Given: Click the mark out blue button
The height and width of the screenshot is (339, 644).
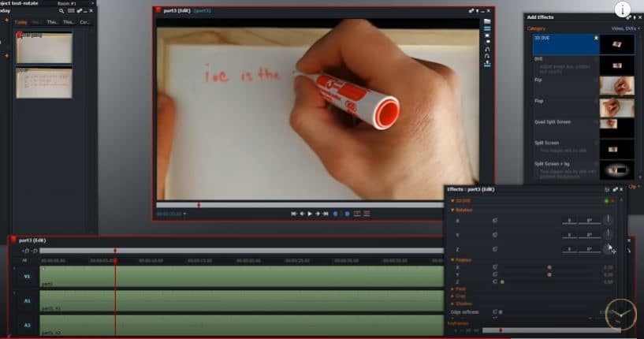Looking at the screenshot, I should coord(347,214).
